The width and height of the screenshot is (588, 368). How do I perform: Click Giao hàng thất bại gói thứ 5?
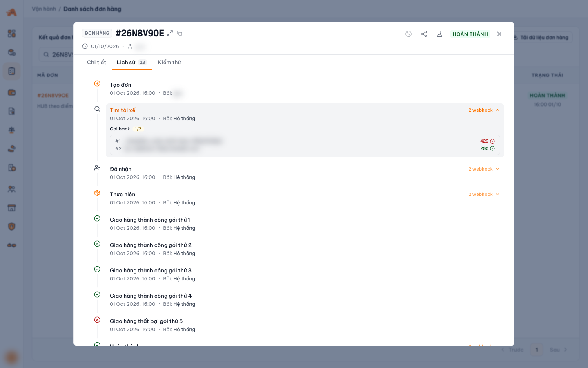pyautogui.click(x=146, y=321)
